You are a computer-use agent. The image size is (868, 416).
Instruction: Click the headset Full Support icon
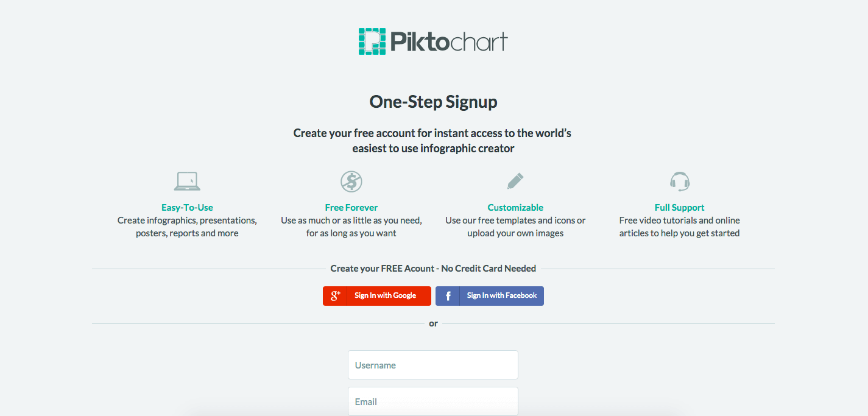tap(679, 181)
